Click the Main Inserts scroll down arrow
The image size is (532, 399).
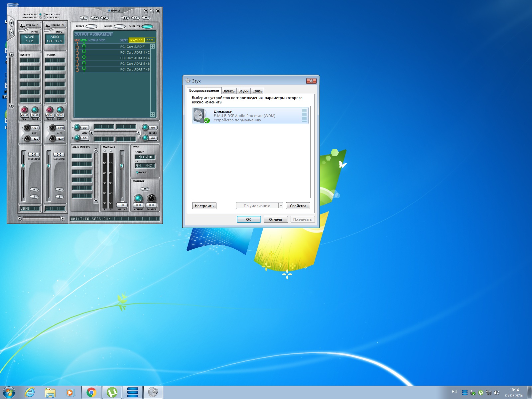pos(96,201)
